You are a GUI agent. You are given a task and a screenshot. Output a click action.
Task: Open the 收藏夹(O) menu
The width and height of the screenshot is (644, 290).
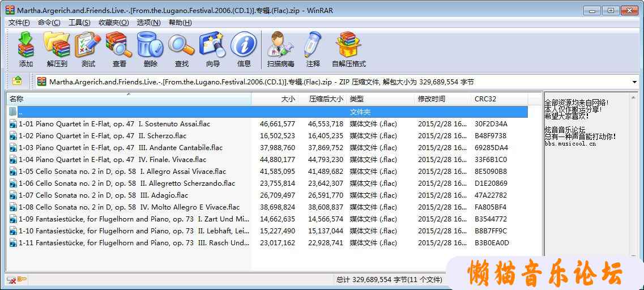(x=113, y=23)
